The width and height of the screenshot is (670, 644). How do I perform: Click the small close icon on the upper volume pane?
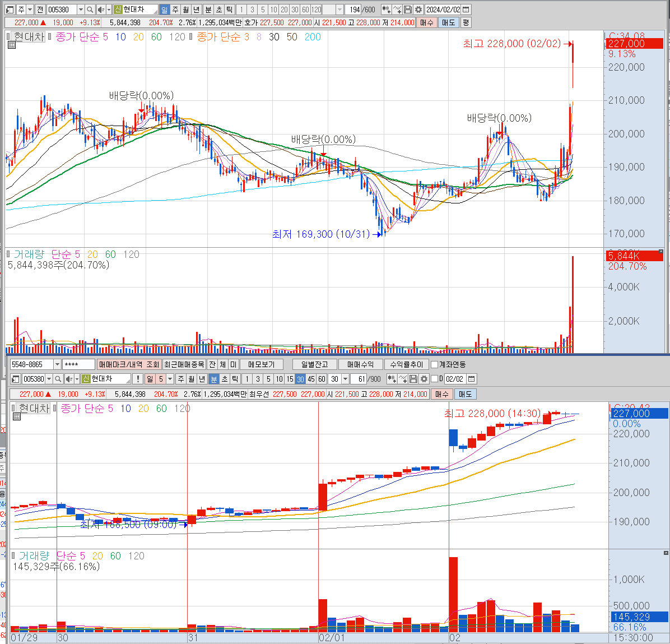(x=661, y=252)
